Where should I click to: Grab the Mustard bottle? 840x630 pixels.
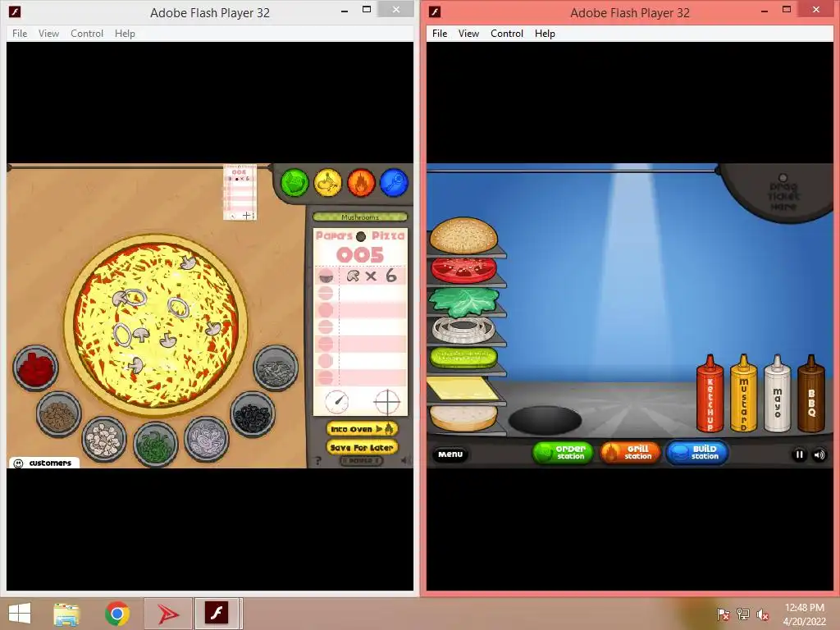coord(744,394)
